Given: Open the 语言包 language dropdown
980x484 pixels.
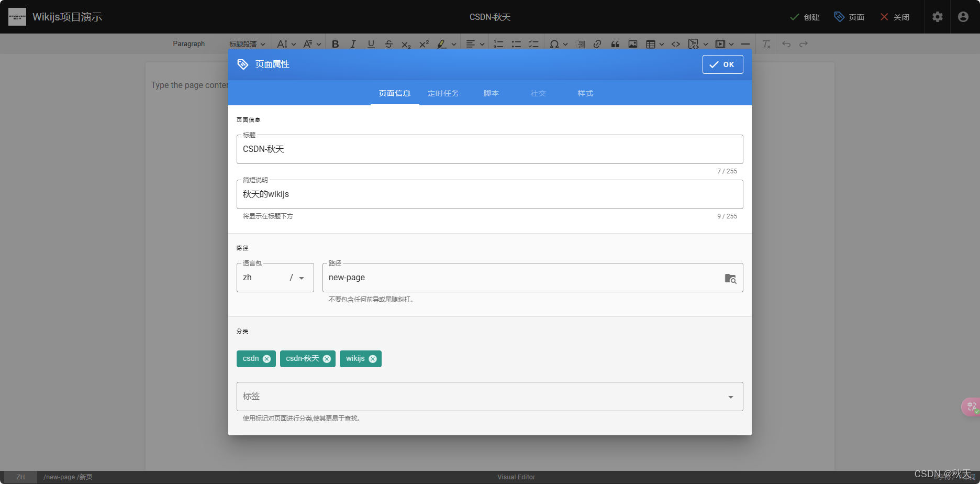Looking at the screenshot, I should (x=275, y=278).
